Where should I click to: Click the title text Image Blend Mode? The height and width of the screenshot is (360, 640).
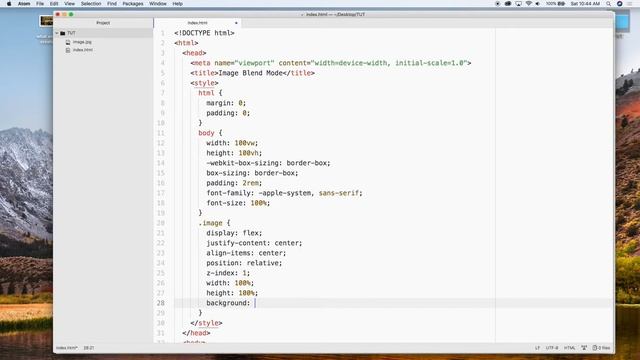click(x=251, y=73)
